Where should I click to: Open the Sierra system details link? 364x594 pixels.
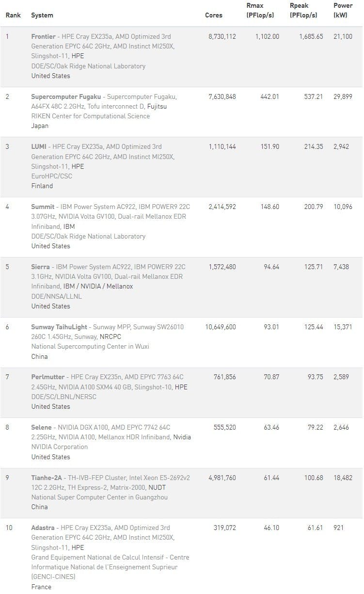tap(40, 267)
